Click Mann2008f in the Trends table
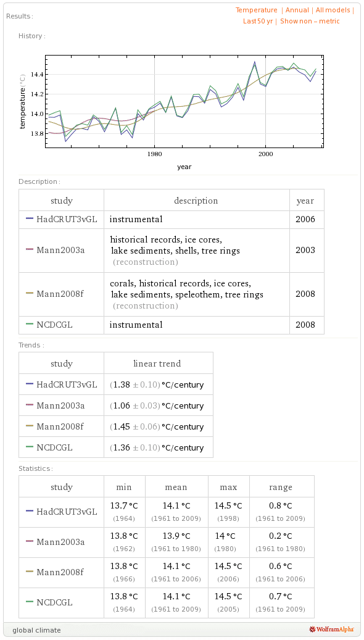 (x=61, y=426)
